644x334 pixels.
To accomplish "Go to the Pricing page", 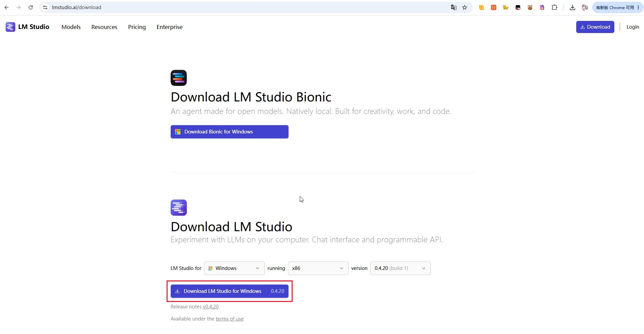I will point(137,27).
